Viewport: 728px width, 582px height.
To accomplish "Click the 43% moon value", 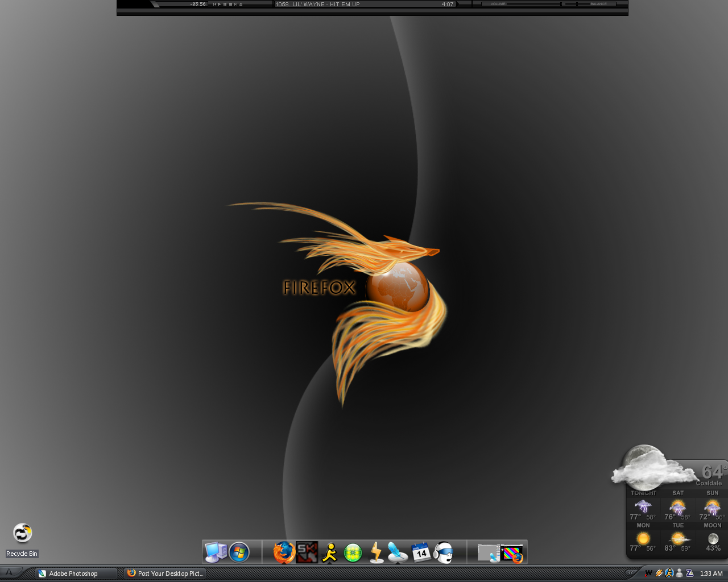I will 713,548.
